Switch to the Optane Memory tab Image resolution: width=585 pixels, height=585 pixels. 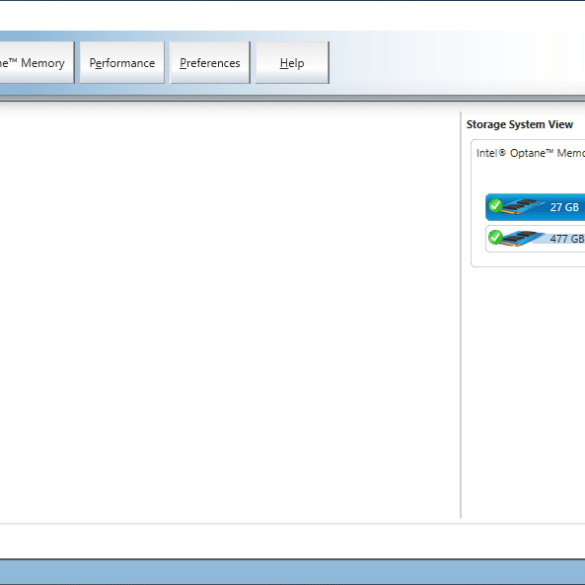click(x=36, y=63)
